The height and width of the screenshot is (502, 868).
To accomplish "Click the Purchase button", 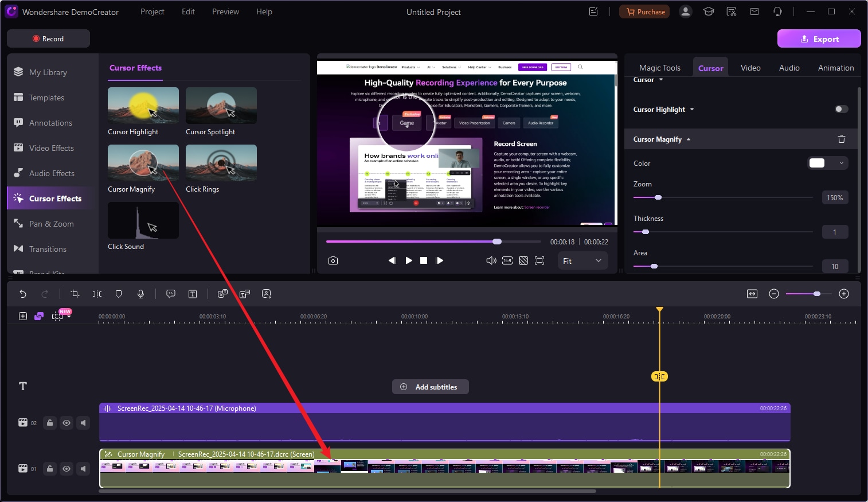I will [x=644, y=11].
